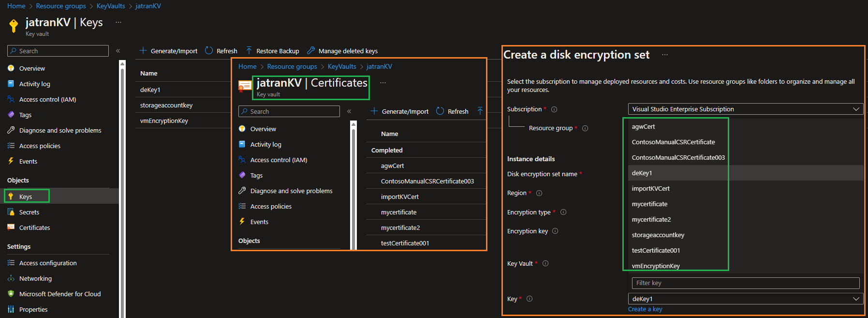Open Events in Keys sidebar

click(28, 161)
